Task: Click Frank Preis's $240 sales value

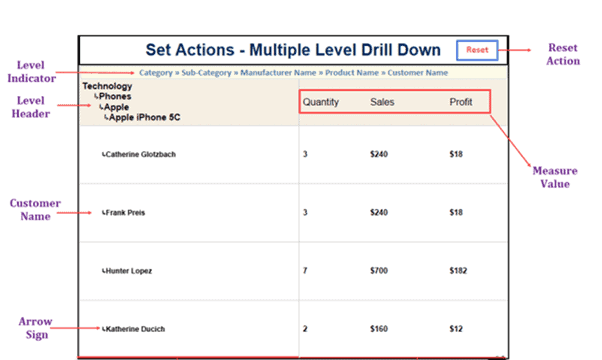Action: click(379, 213)
